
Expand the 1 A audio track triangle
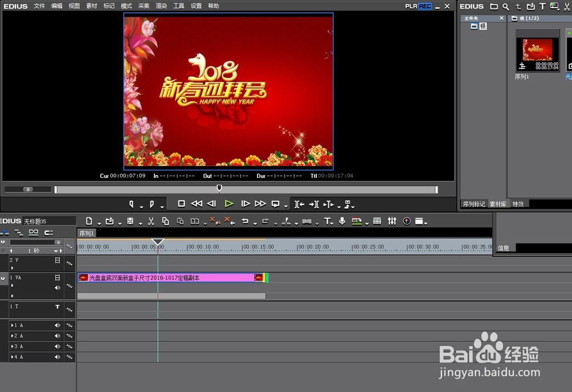tap(12, 325)
